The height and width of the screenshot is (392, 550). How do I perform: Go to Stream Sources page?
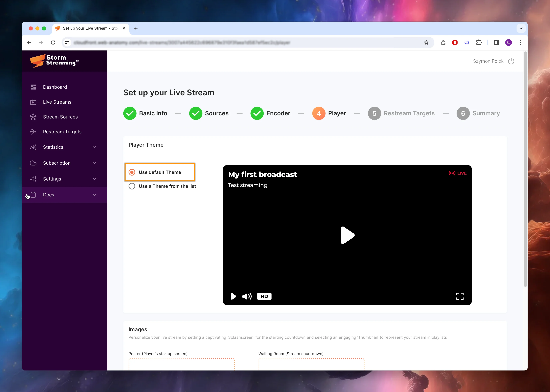pos(60,117)
